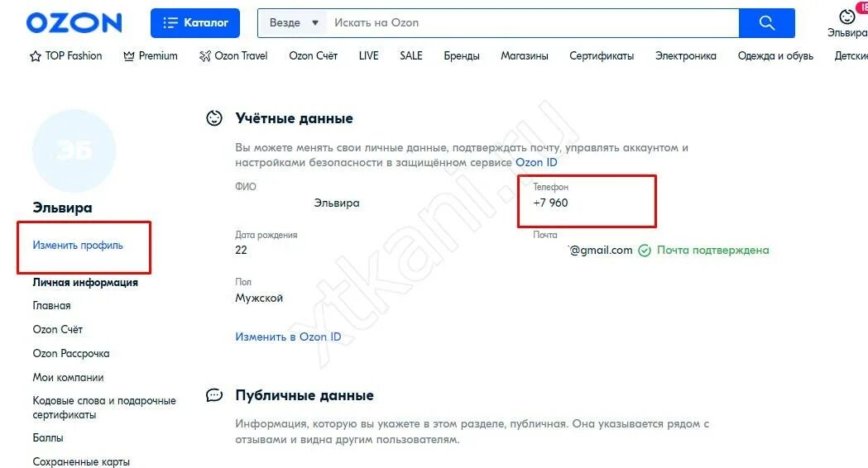Image resolution: width=868 pixels, height=468 pixels.
Task: Open Ozon Рассрочка in sidebar
Action: pyautogui.click(x=71, y=354)
